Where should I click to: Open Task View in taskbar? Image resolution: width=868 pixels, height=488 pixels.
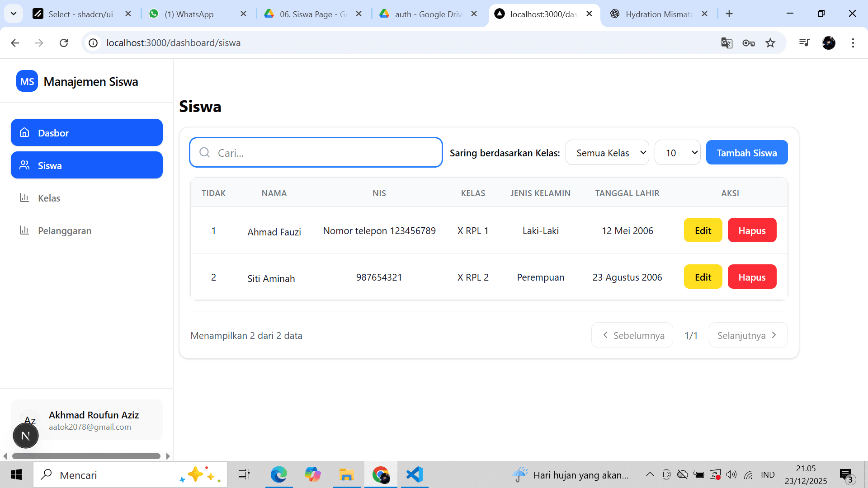pos(244,474)
